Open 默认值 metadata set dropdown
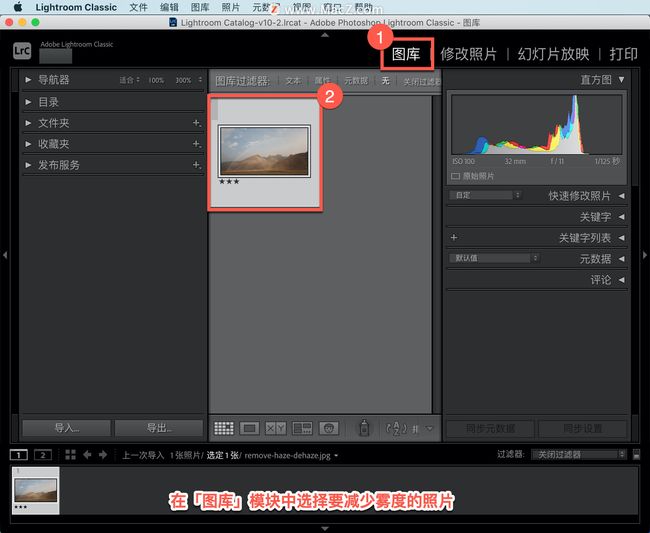The image size is (650, 533). [x=494, y=258]
